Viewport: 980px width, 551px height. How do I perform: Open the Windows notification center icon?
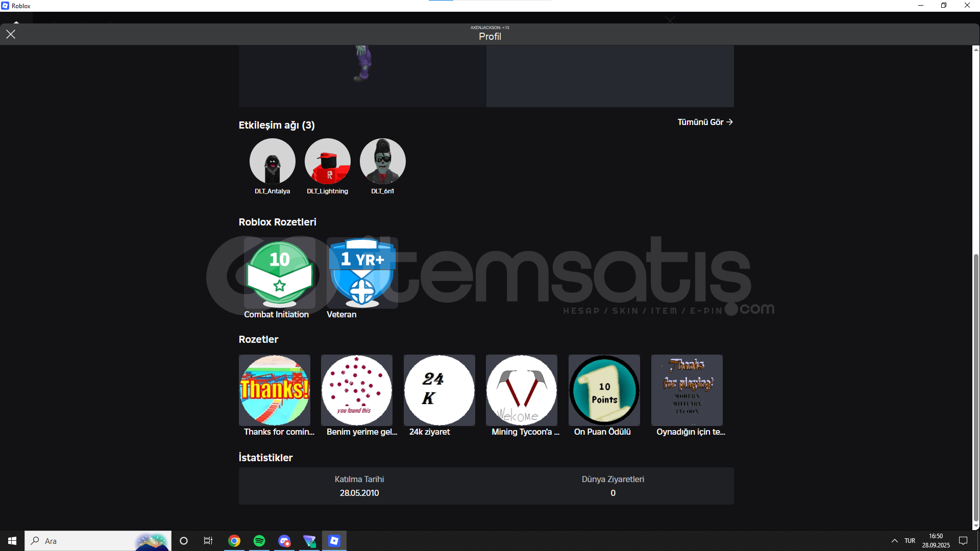tap(963, 541)
